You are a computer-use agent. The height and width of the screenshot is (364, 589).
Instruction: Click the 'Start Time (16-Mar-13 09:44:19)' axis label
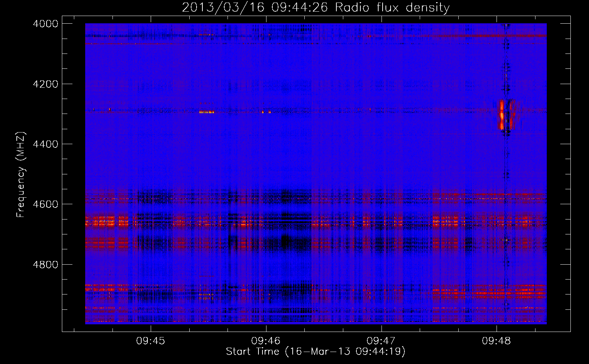point(315,352)
